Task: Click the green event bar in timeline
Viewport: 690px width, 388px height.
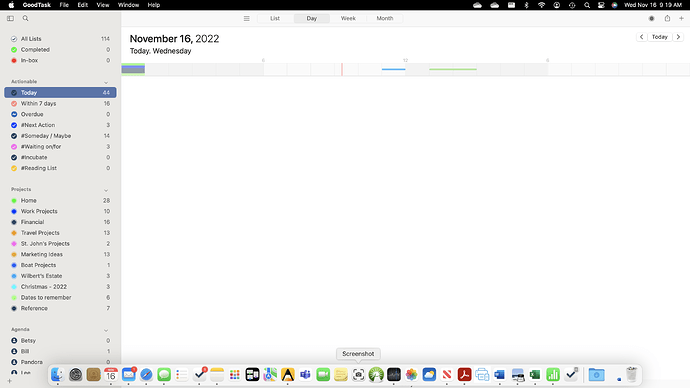Action: [453, 69]
